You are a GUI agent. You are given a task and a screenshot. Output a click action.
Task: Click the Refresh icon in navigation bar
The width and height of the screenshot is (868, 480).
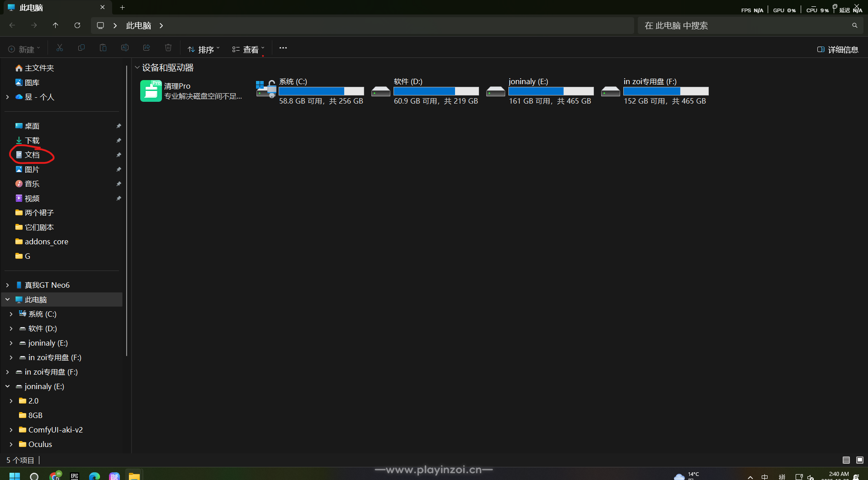77,25
